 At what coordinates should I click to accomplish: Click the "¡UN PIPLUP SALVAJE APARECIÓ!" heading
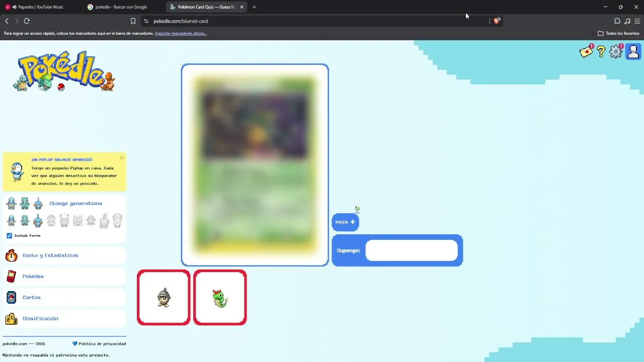coord(62,160)
